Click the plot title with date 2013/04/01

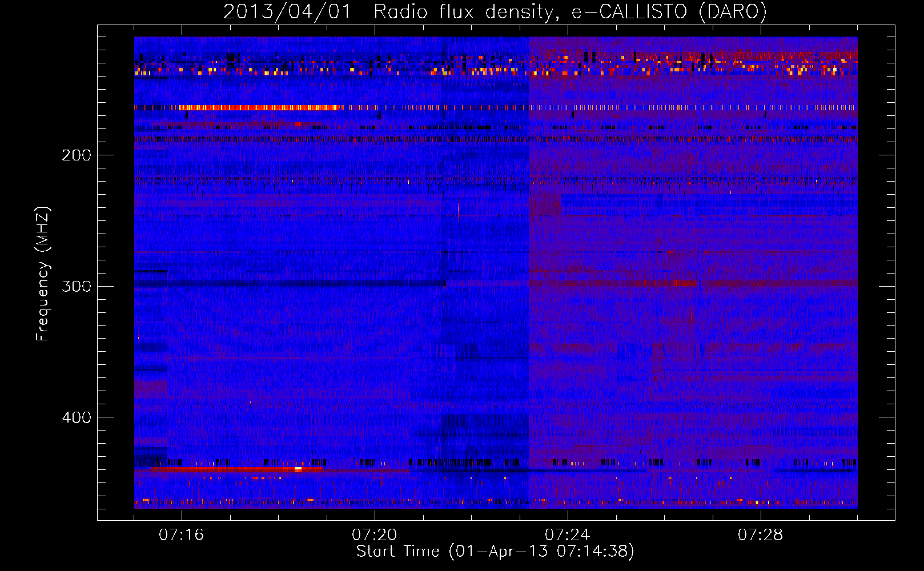point(495,11)
